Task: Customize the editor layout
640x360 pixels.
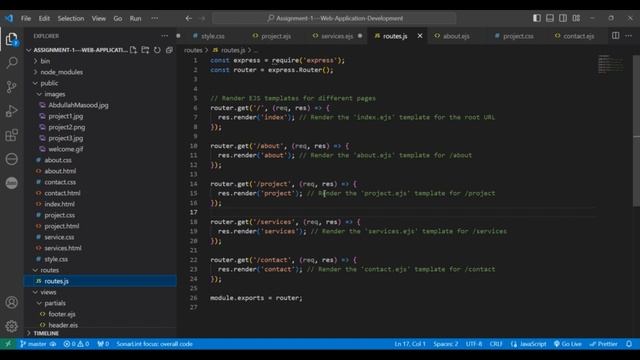Action: 576,18
